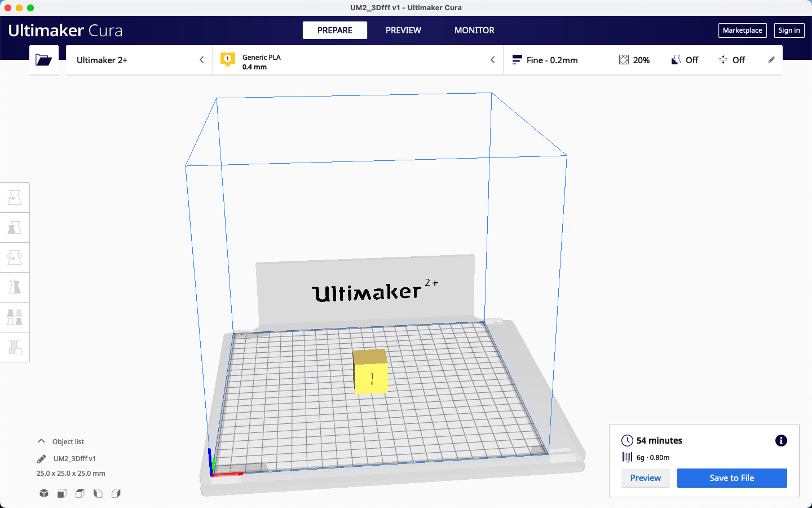Switch to the MONITOR stage tab

click(x=474, y=30)
